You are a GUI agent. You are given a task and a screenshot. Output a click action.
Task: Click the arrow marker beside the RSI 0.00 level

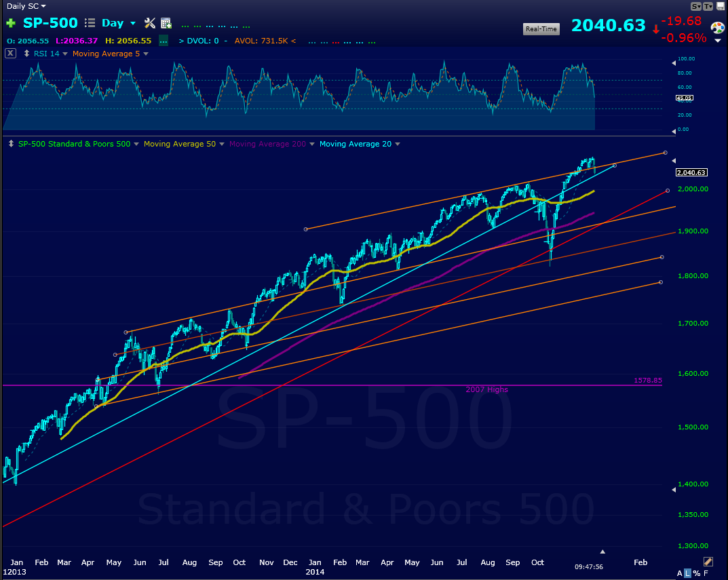pos(674,132)
